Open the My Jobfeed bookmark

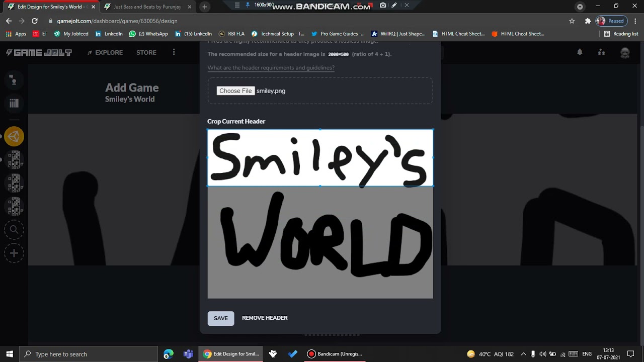(x=71, y=34)
